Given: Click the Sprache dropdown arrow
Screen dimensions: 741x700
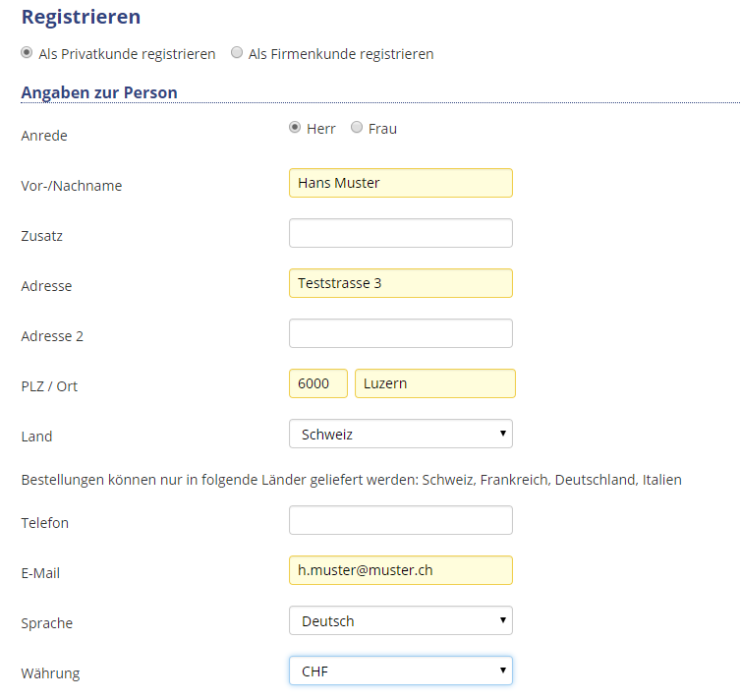Looking at the screenshot, I should click(x=503, y=620).
